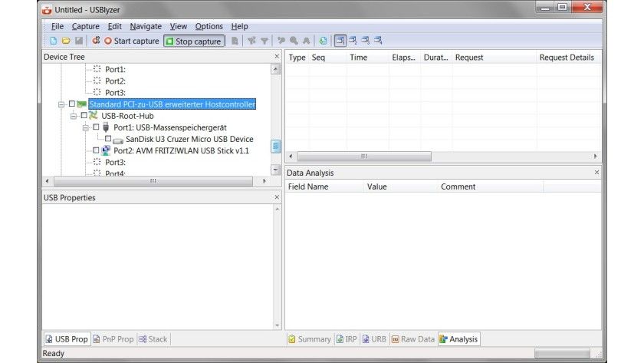Click the Save disk toolbar icon
Image resolution: width=644 pixels, height=363 pixels.
point(79,41)
